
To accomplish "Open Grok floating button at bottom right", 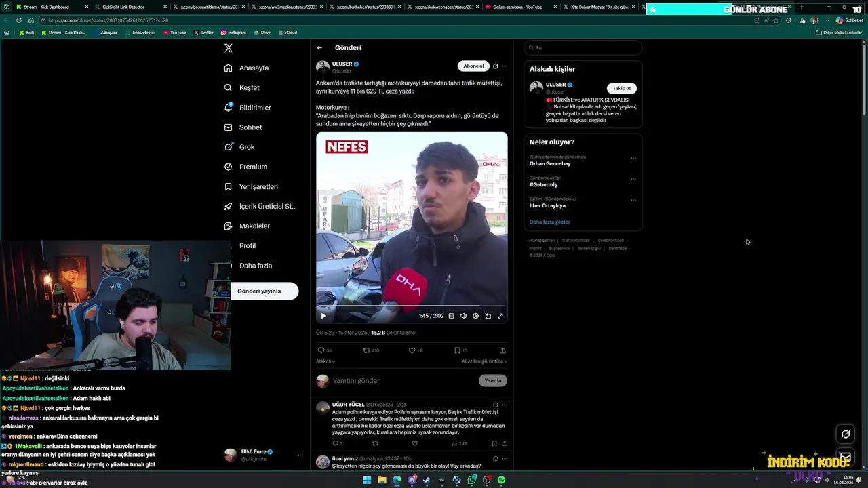I will coord(845,434).
